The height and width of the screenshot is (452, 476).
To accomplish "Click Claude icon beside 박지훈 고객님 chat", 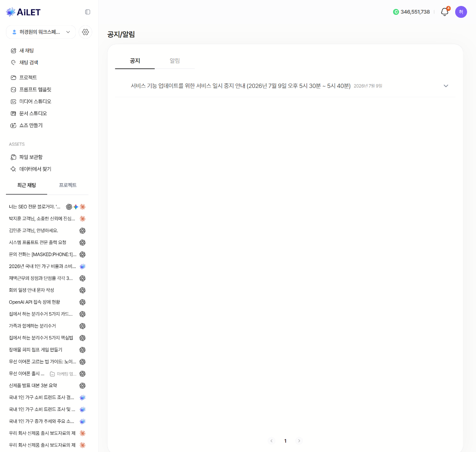I will click(82, 219).
